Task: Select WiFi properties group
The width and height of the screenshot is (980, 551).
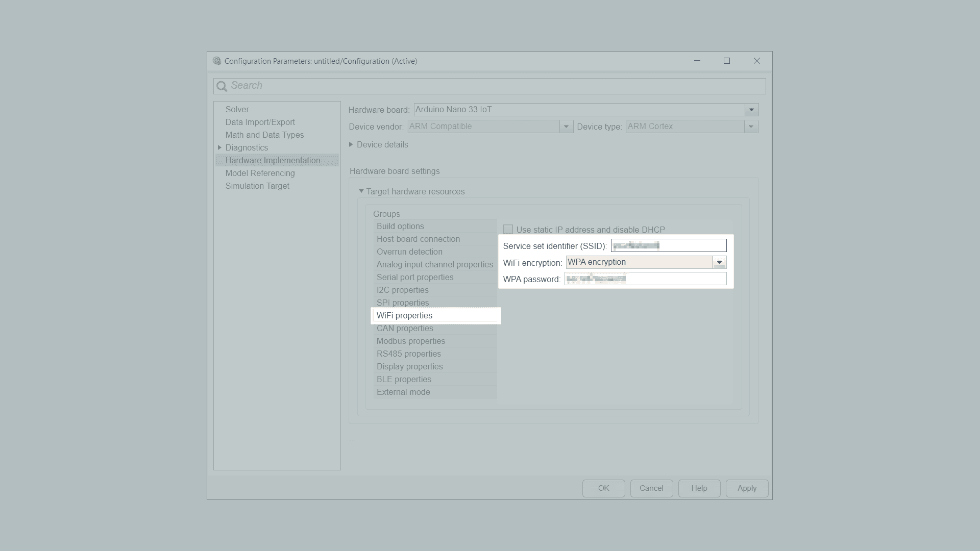Action: pyautogui.click(x=404, y=315)
